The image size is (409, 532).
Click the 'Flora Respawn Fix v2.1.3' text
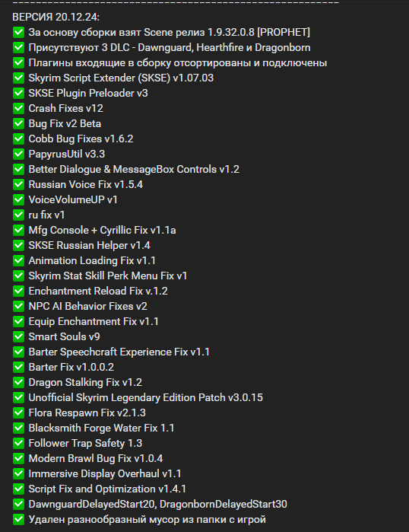point(87,413)
